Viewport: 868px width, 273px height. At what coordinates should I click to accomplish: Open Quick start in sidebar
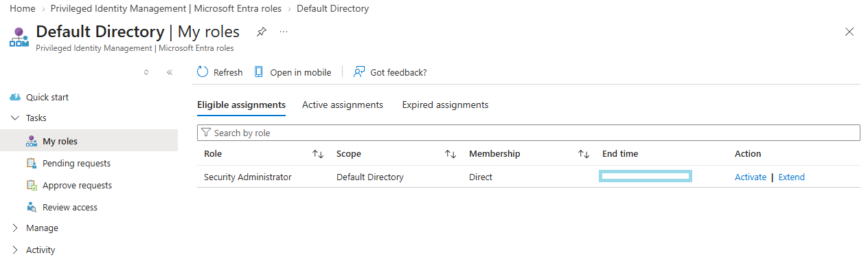(47, 98)
